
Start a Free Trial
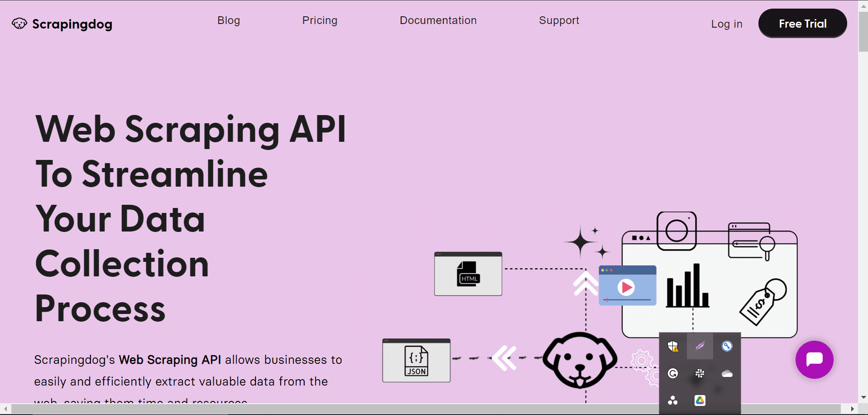tap(802, 23)
